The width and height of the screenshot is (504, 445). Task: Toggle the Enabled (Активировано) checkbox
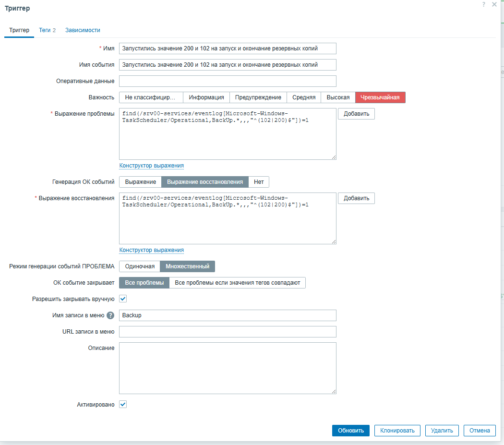(x=123, y=404)
